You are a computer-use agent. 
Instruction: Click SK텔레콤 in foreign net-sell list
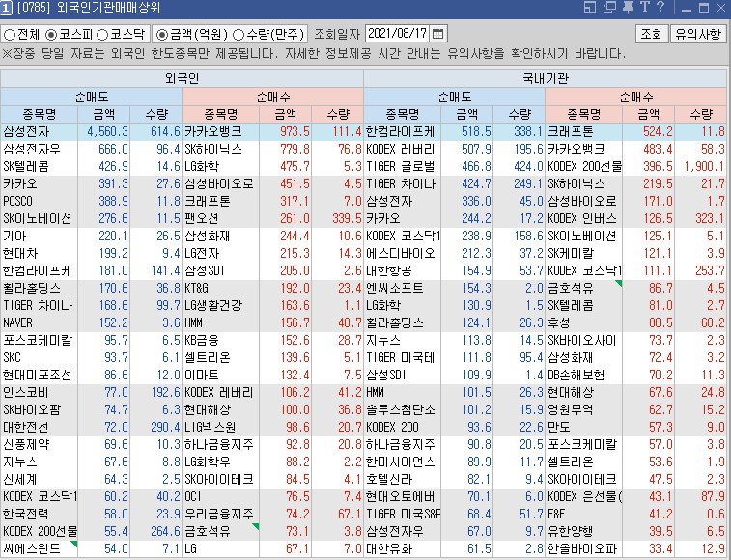[x=26, y=166]
